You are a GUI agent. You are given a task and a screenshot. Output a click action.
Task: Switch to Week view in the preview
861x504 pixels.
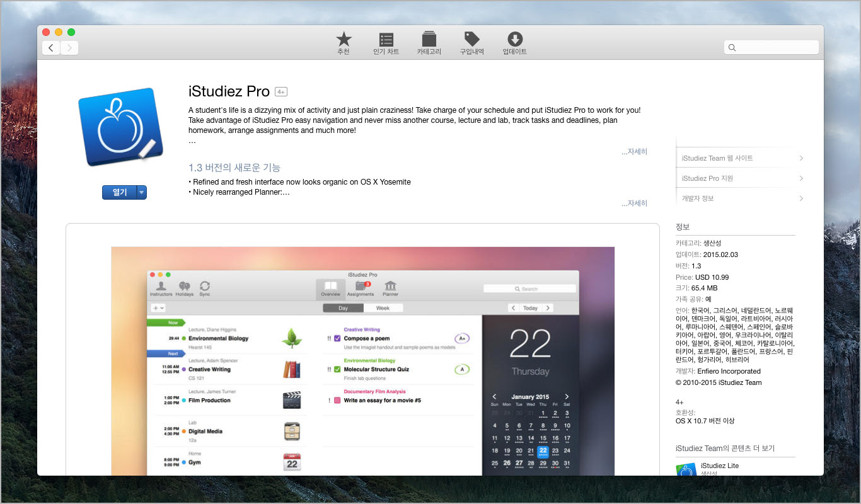point(383,308)
